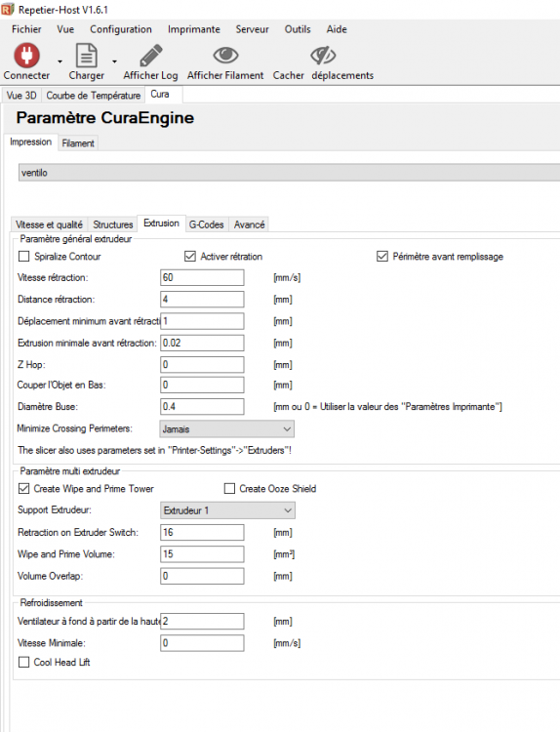Viewport: 560px width, 732px height.
Task: Click the Repetier-Host title bar icon
Action: click(8, 10)
